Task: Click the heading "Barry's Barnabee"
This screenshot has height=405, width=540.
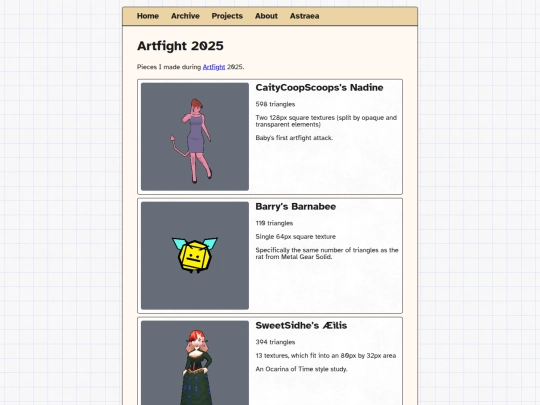Action: coord(295,206)
